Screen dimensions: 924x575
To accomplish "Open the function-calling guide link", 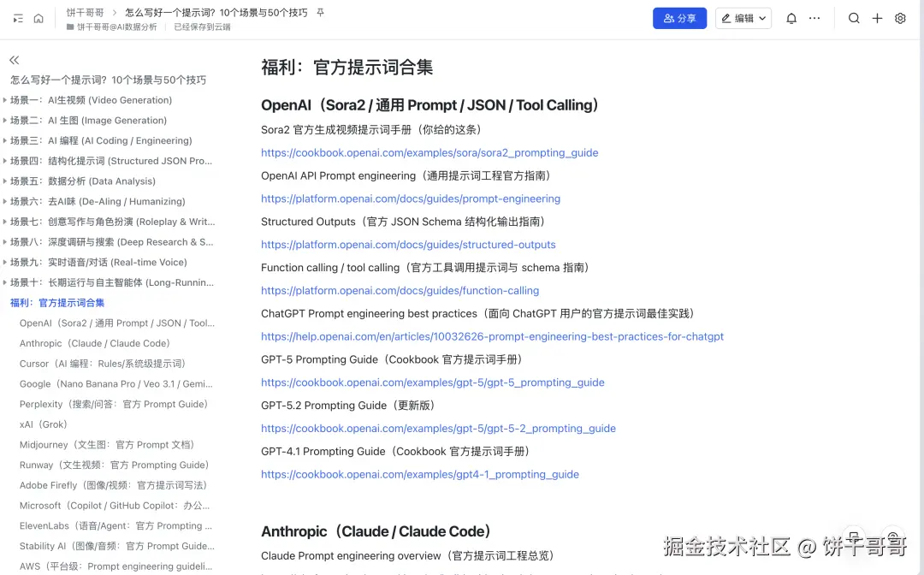I will pyautogui.click(x=400, y=290).
